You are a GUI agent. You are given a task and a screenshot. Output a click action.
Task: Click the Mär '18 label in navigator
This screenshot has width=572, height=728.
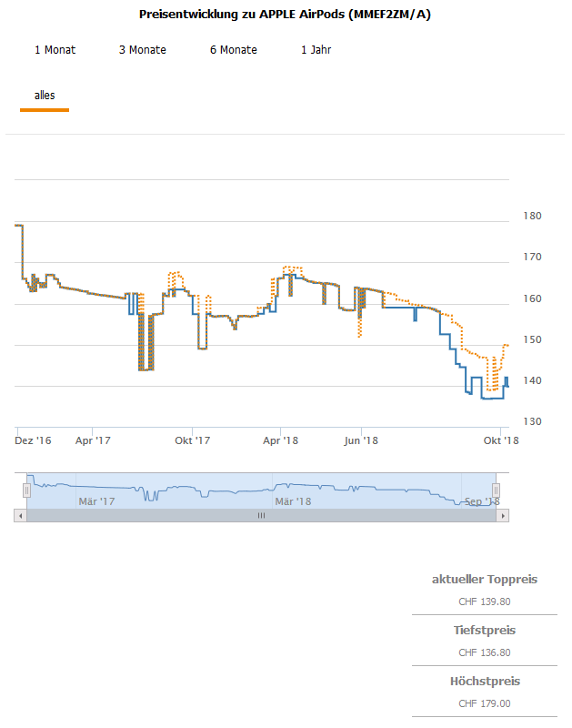(293, 501)
